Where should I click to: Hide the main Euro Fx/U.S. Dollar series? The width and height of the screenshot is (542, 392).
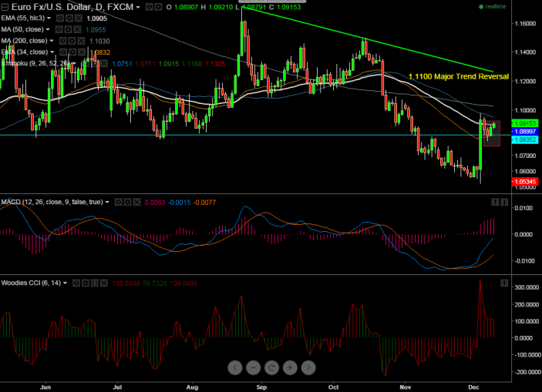149,6
